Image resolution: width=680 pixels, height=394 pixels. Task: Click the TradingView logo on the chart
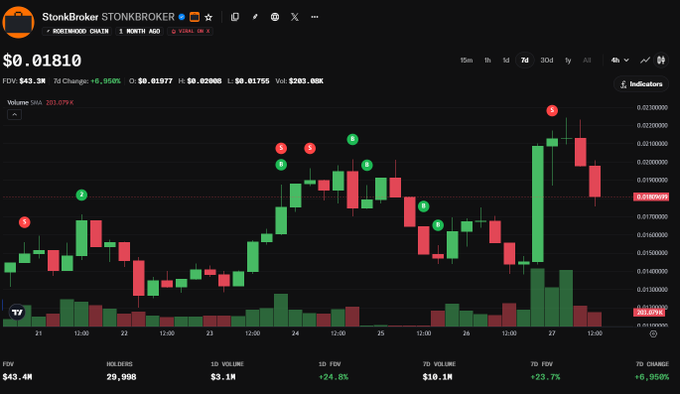click(17, 312)
